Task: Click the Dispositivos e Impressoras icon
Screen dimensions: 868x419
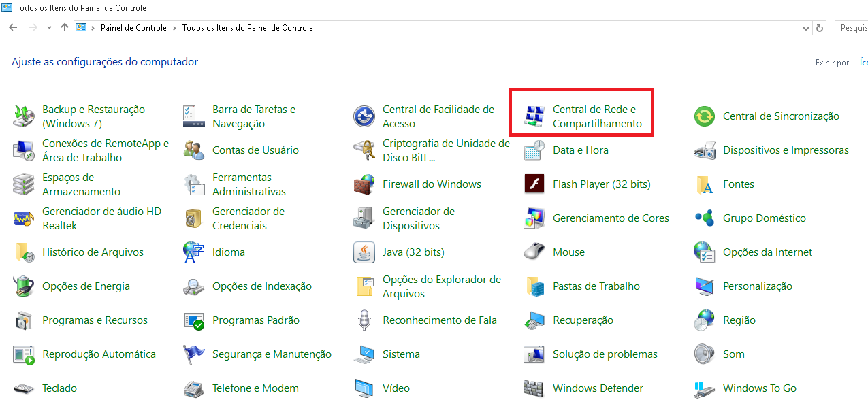Action: (x=705, y=150)
